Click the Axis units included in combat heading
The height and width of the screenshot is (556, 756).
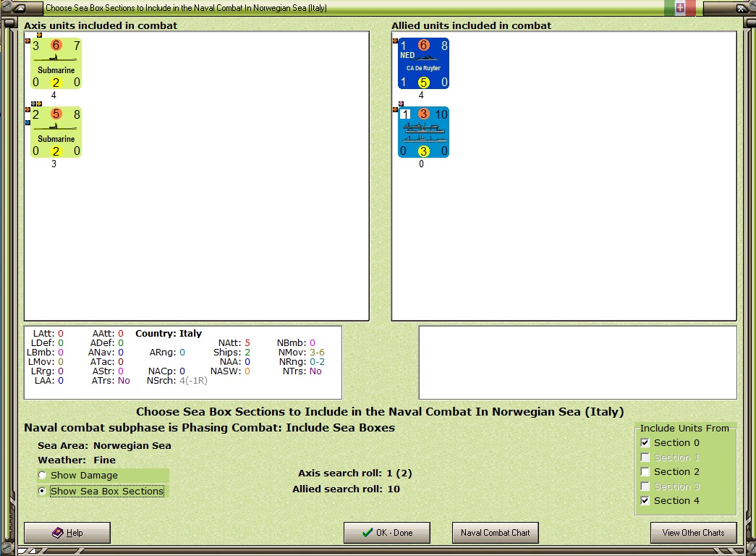(101, 25)
